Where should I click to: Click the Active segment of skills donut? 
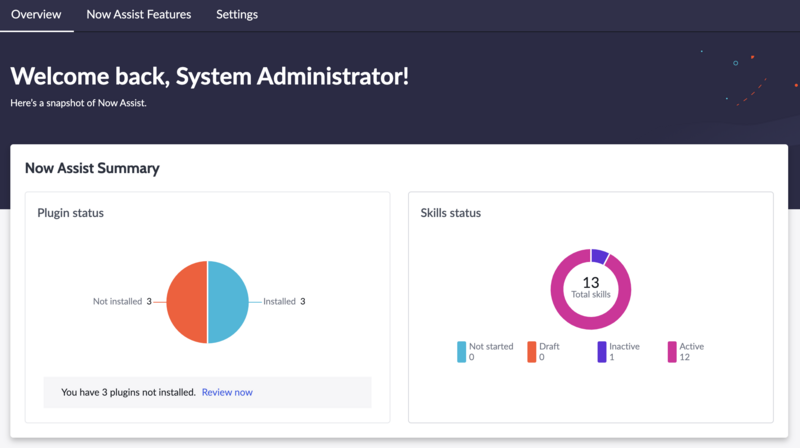coord(590,321)
